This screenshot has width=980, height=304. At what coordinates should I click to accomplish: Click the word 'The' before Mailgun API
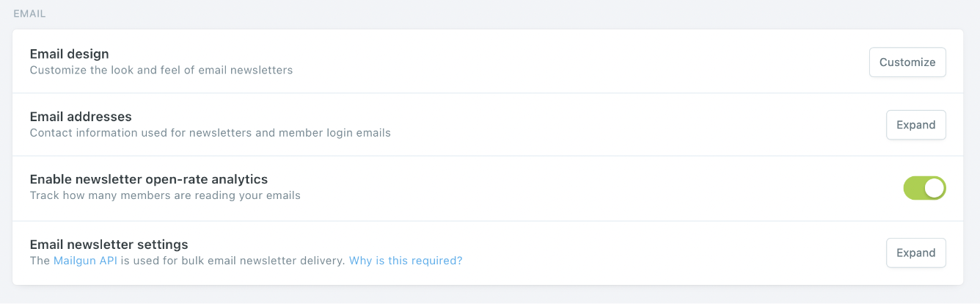coord(40,261)
